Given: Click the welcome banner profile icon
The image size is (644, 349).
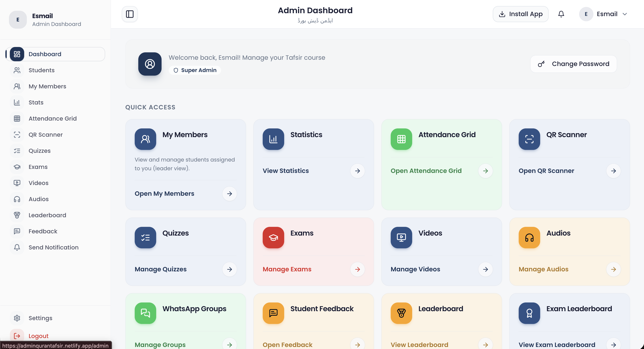Looking at the screenshot, I should tap(150, 64).
